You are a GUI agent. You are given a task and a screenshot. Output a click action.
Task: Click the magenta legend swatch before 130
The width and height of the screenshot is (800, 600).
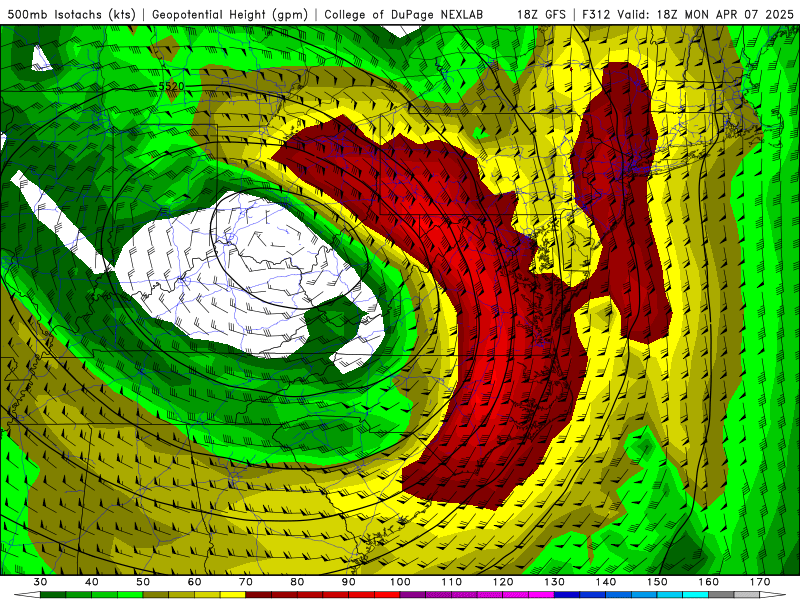[541, 595]
